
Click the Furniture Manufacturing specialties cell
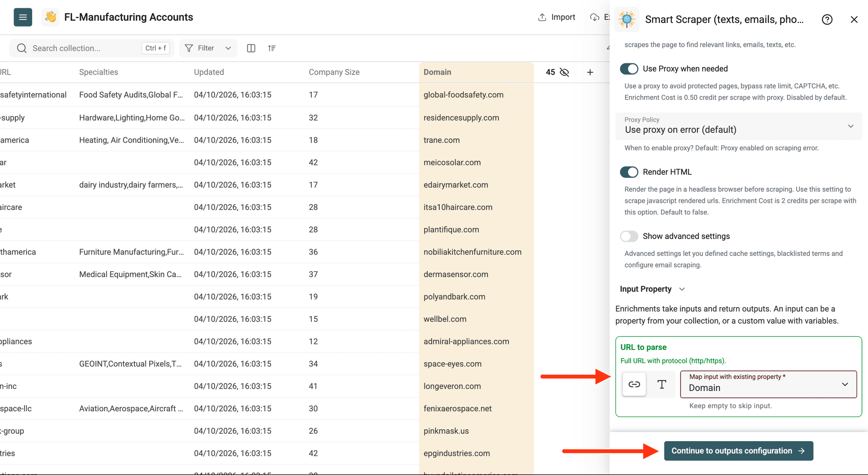(132, 252)
